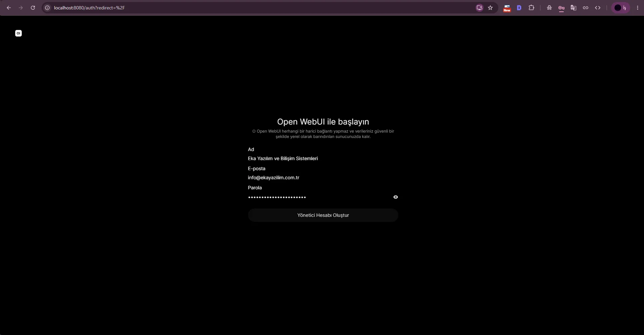
Task: Click the Parola field label
Action: click(x=255, y=188)
